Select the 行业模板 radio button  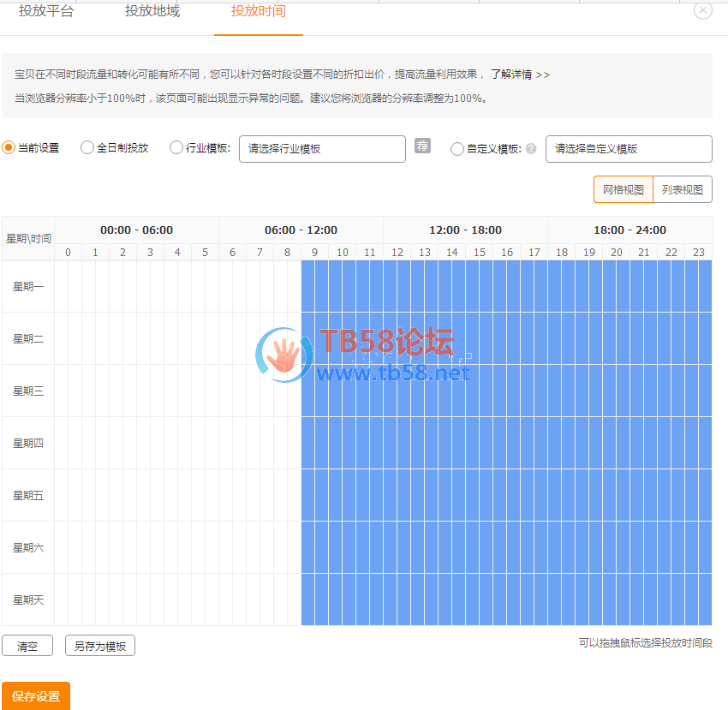[x=176, y=147]
